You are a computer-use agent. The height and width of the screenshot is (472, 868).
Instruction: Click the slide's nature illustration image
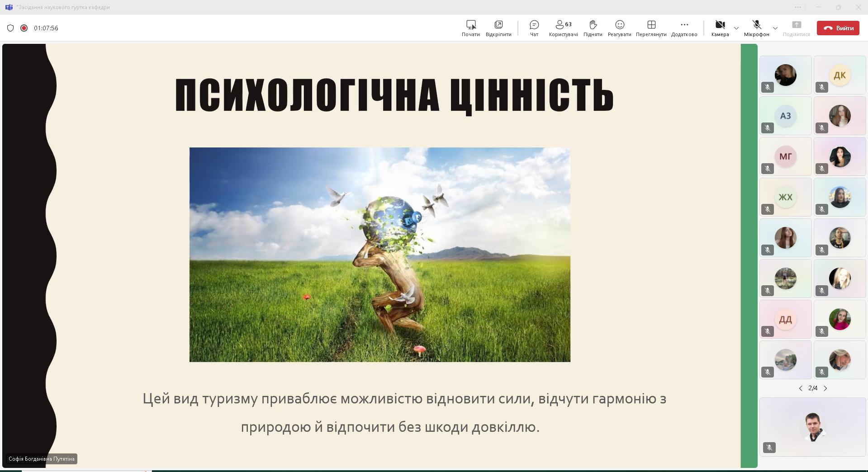pos(380,255)
